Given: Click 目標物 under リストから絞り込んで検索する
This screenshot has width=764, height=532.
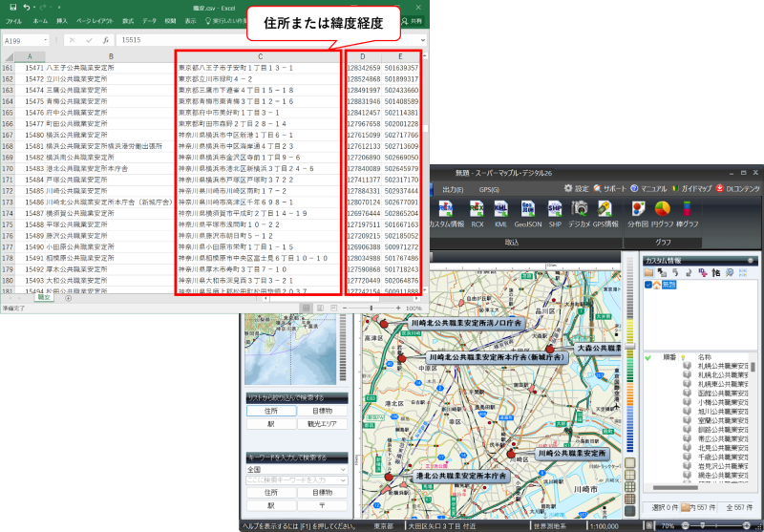Looking at the screenshot, I should click(323, 412).
